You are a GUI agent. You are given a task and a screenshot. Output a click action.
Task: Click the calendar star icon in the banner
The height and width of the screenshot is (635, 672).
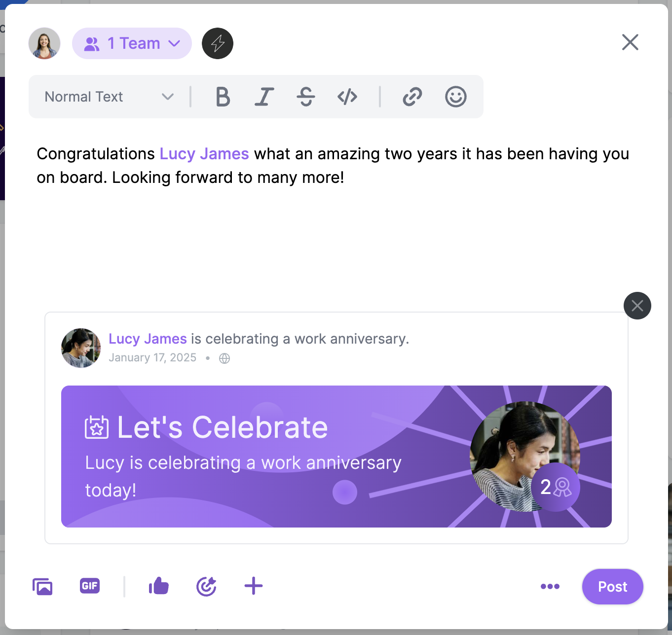click(97, 427)
